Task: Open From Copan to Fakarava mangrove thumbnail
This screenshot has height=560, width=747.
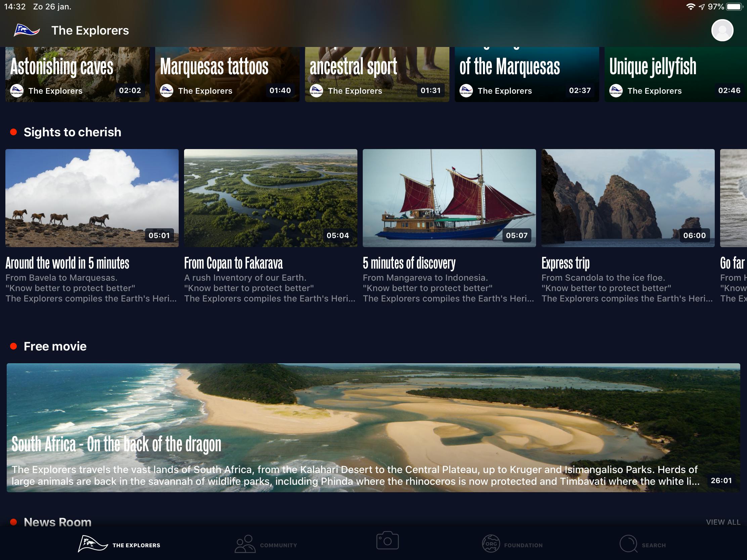Action: pos(270,198)
